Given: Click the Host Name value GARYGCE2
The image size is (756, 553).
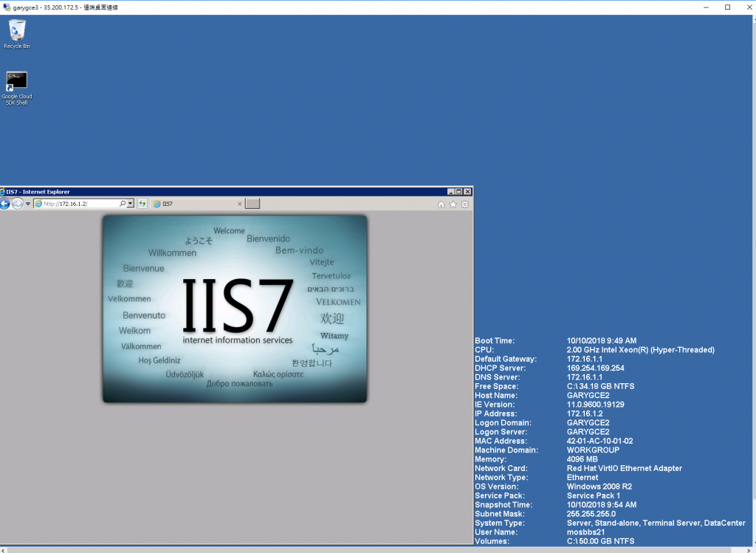Looking at the screenshot, I should pos(588,395).
